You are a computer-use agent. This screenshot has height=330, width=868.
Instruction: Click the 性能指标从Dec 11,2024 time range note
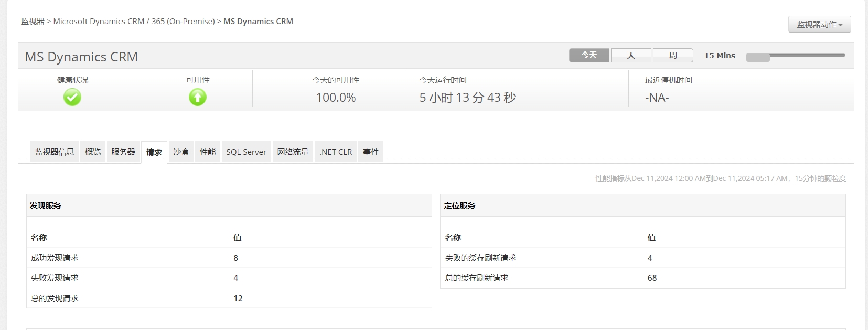(721, 178)
